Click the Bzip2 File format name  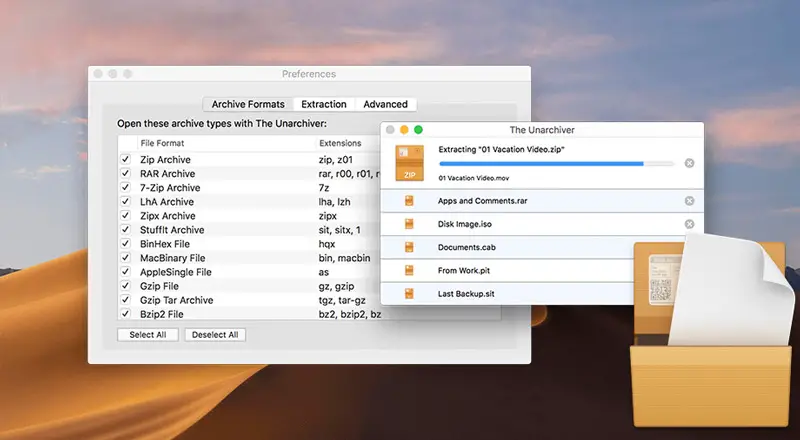click(x=162, y=314)
